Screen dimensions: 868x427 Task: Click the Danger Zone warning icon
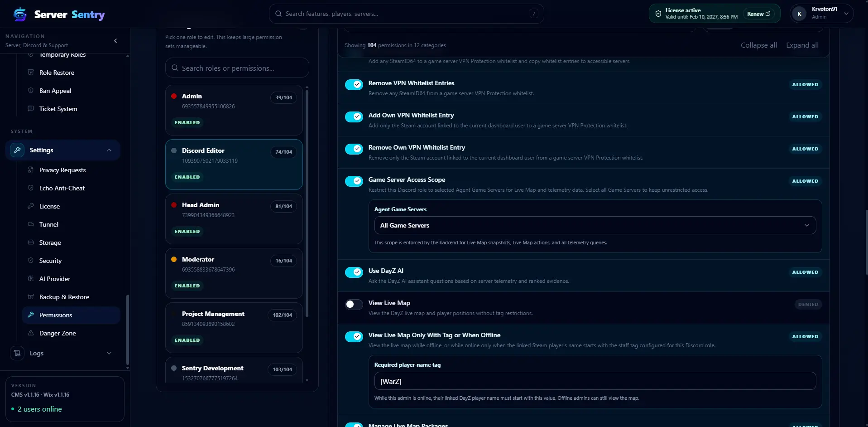coord(31,333)
